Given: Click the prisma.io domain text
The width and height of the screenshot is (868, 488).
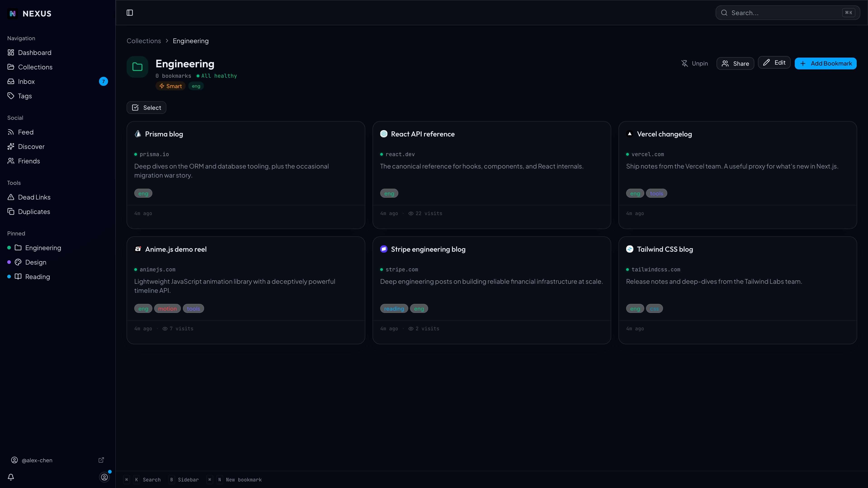Looking at the screenshot, I should click(x=154, y=154).
